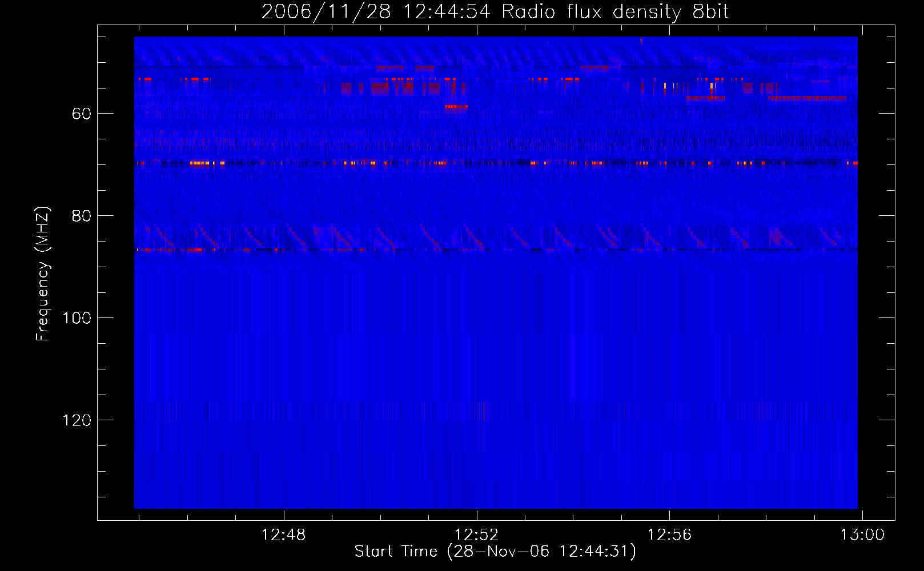Click the 60 frequency tick label
This screenshot has height=571, width=924.
click(x=81, y=114)
